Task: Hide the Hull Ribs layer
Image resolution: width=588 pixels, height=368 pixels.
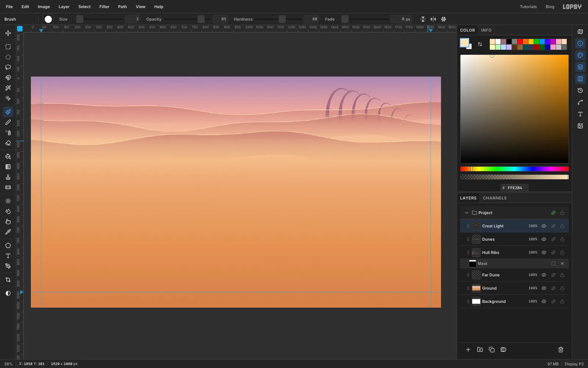Action: 544,252
